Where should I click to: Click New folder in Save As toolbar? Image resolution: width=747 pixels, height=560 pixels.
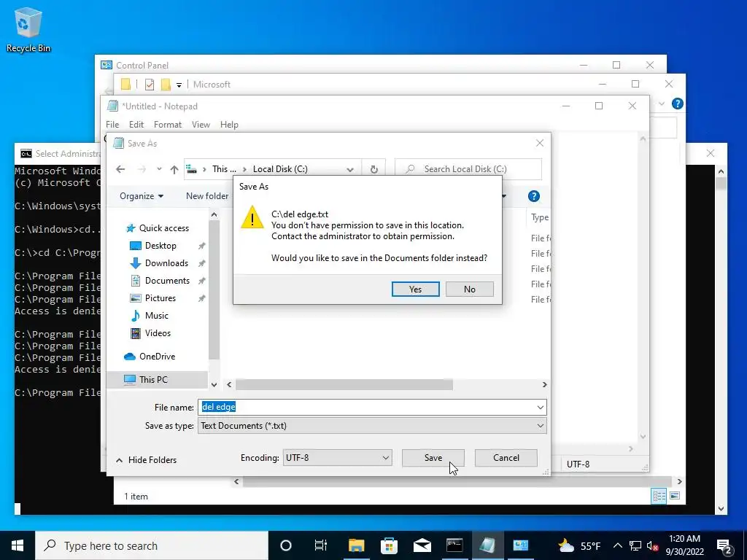tap(207, 196)
